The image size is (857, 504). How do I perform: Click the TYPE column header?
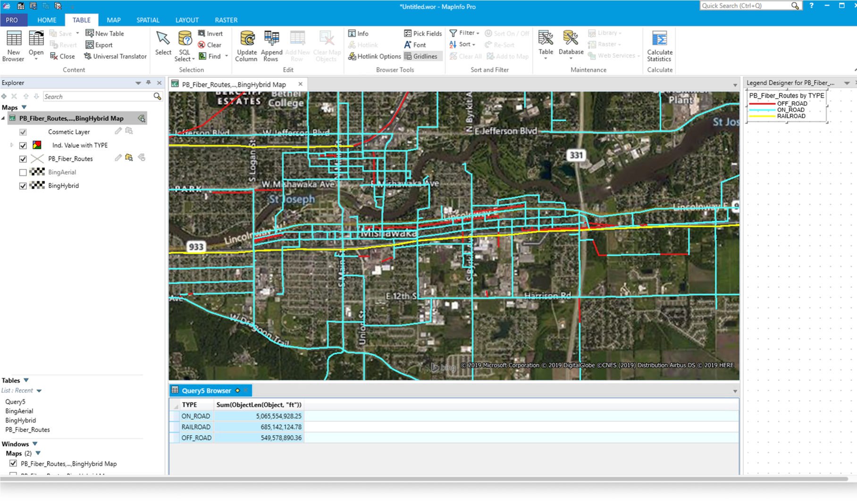point(197,404)
